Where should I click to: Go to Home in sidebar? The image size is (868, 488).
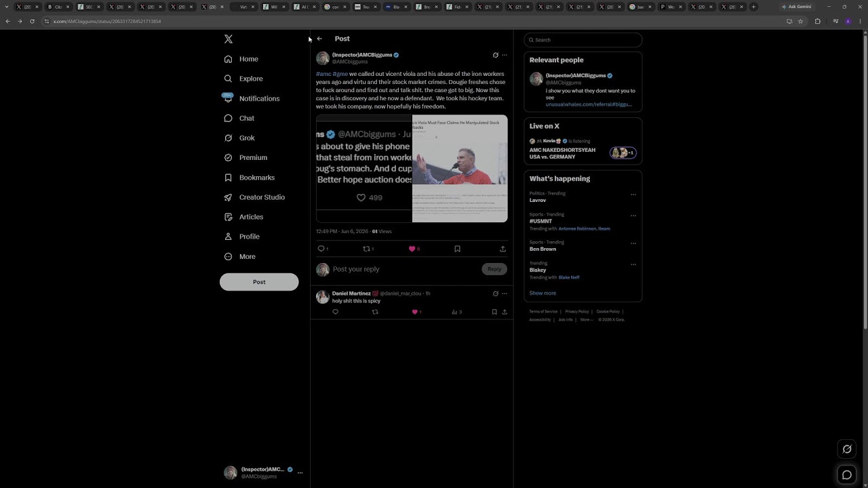(x=241, y=59)
